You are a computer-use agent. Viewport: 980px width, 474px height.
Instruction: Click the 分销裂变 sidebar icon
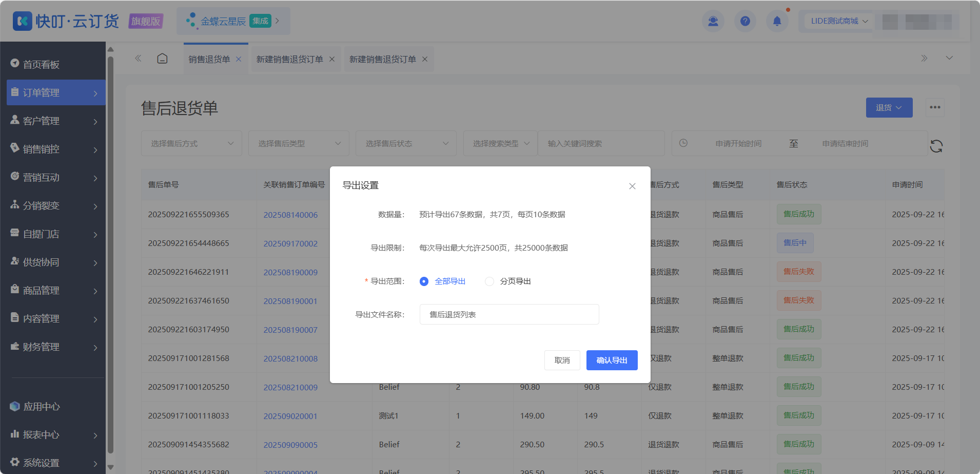tap(15, 204)
